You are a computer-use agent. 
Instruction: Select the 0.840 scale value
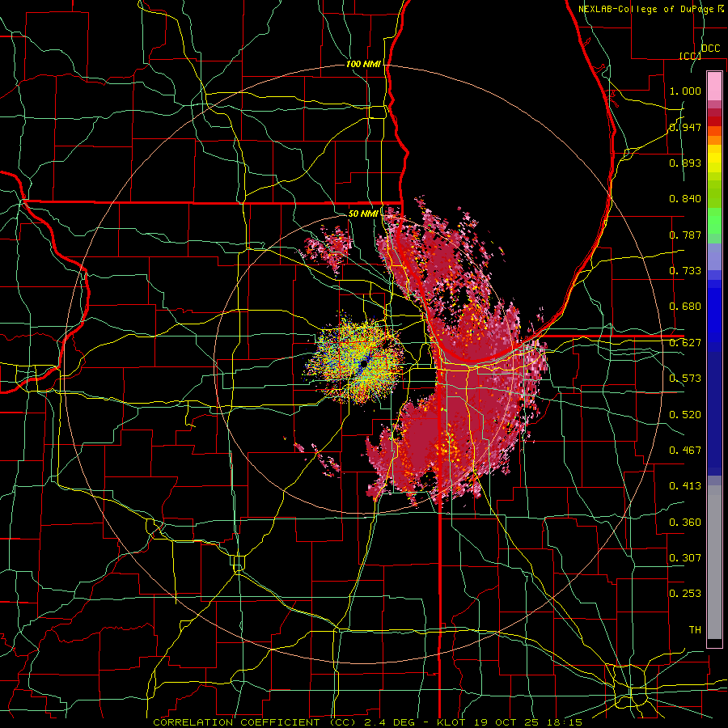tap(685, 199)
